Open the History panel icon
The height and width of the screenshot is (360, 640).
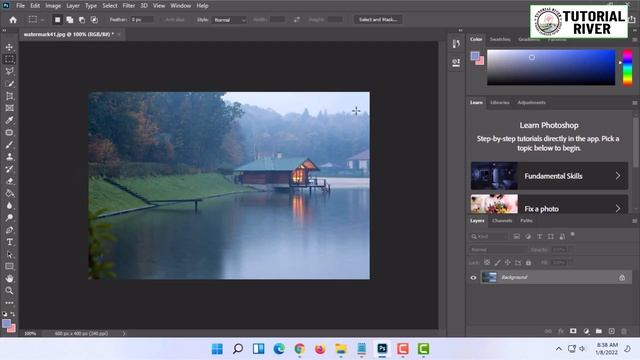456,44
